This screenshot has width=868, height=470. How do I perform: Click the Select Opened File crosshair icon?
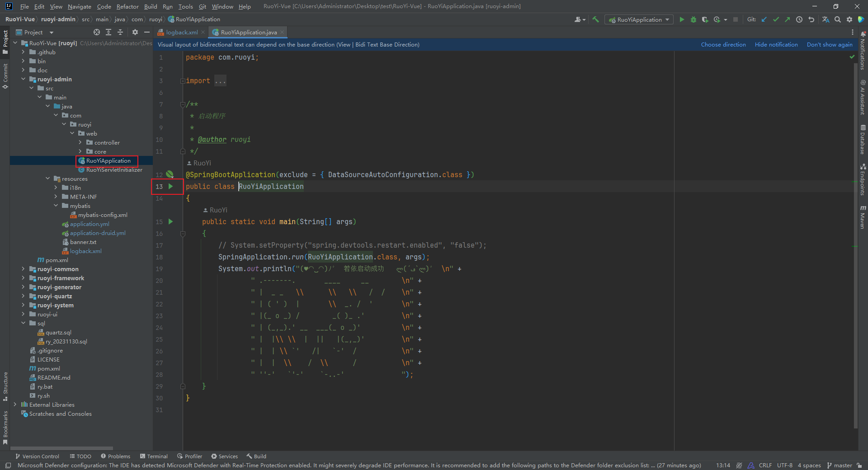click(x=96, y=32)
